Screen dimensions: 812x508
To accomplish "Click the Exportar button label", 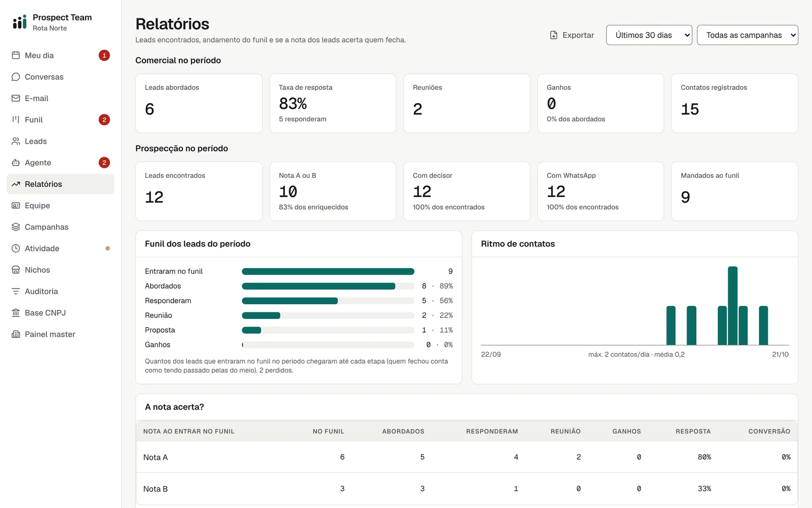I will click(x=578, y=35).
